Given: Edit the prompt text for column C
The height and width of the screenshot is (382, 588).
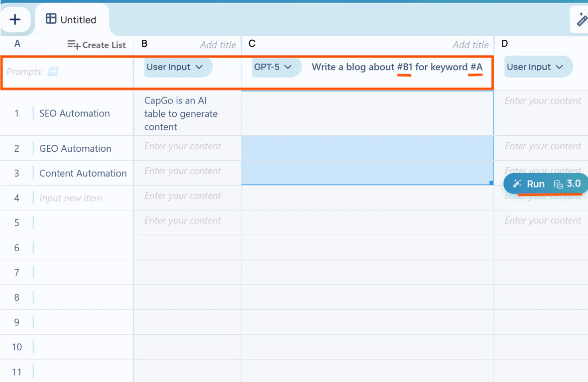Looking at the screenshot, I should coord(397,67).
